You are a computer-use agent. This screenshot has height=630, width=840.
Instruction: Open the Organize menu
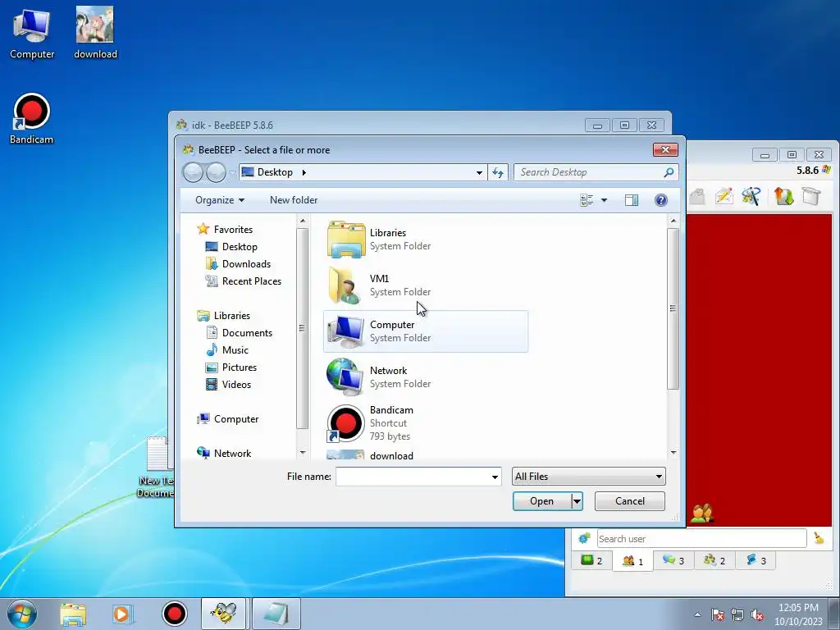(220, 200)
